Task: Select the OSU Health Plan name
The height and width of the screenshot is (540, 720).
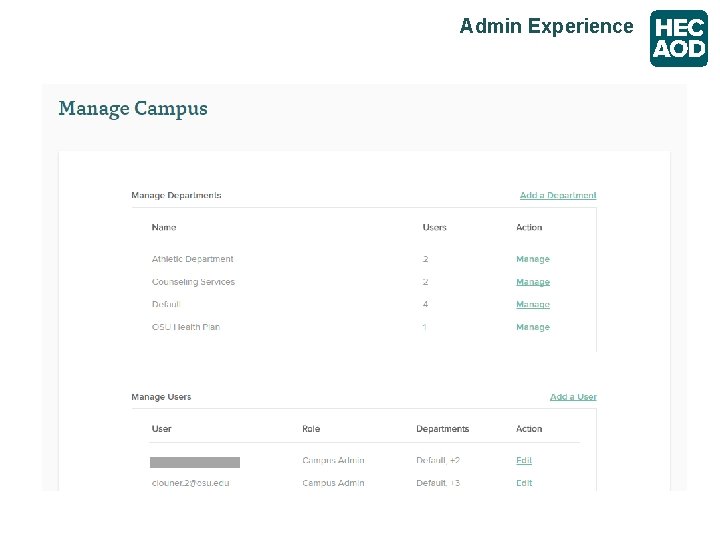Action: point(186,327)
